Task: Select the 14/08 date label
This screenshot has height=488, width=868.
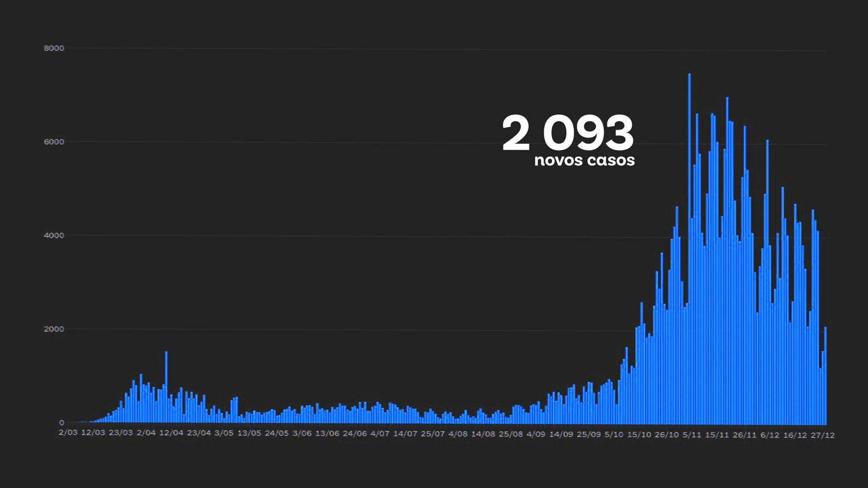Action: (483, 434)
